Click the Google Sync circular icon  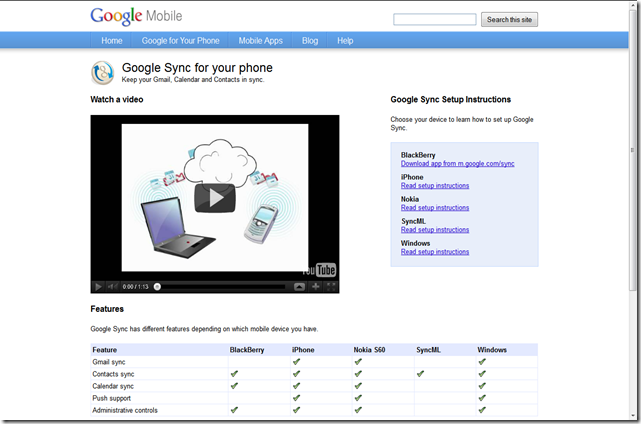point(102,73)
